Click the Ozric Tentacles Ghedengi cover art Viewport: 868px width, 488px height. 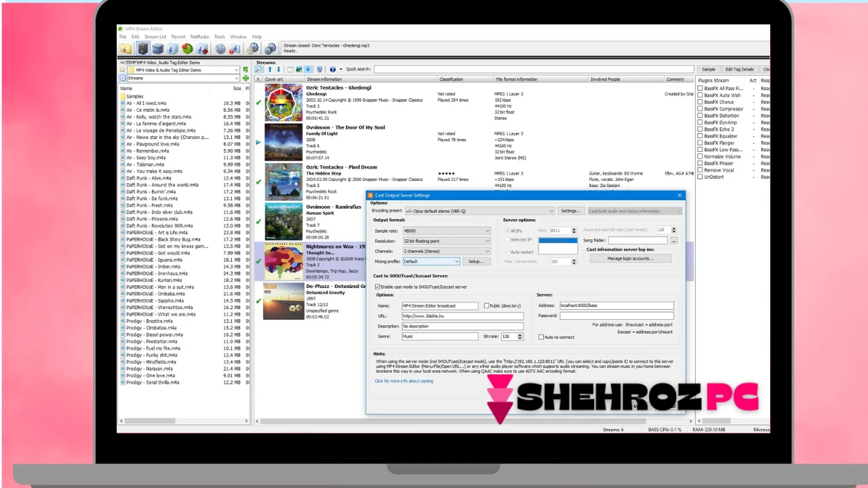[x=283, y=102]
